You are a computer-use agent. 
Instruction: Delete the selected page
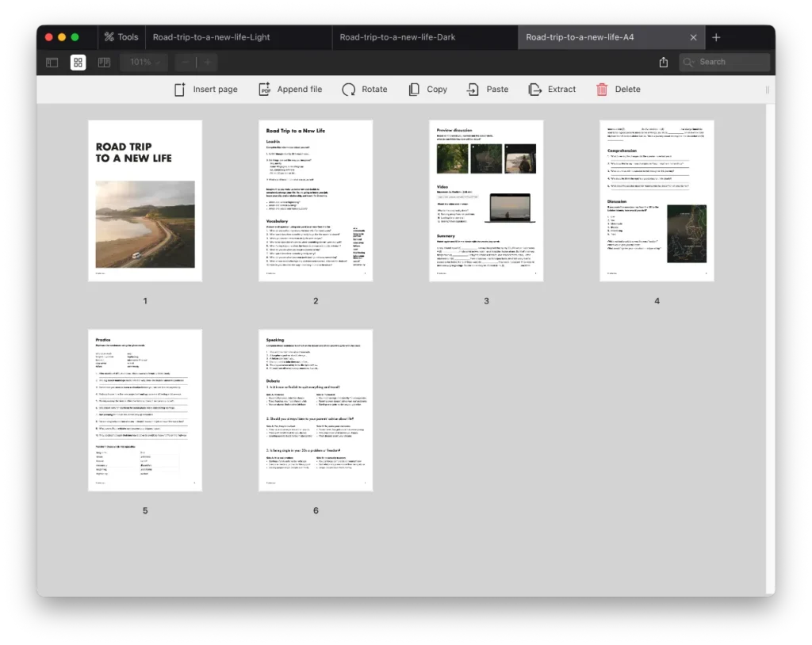618,90
